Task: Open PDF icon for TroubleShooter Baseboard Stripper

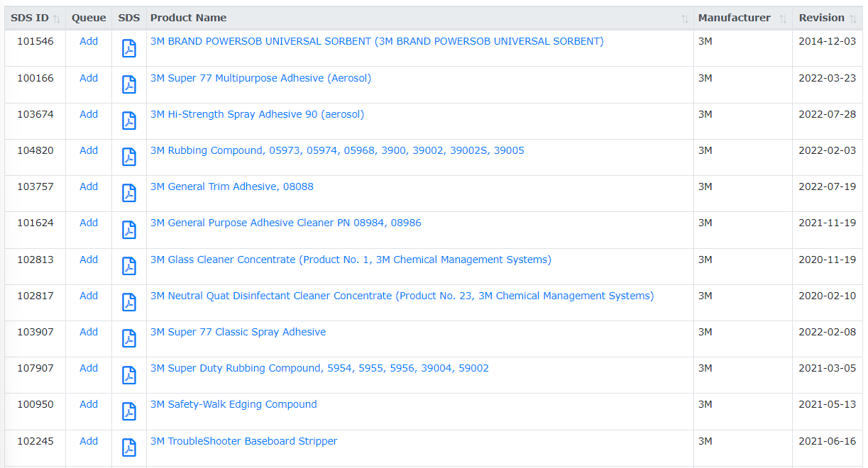Action: tap(129, 448)
